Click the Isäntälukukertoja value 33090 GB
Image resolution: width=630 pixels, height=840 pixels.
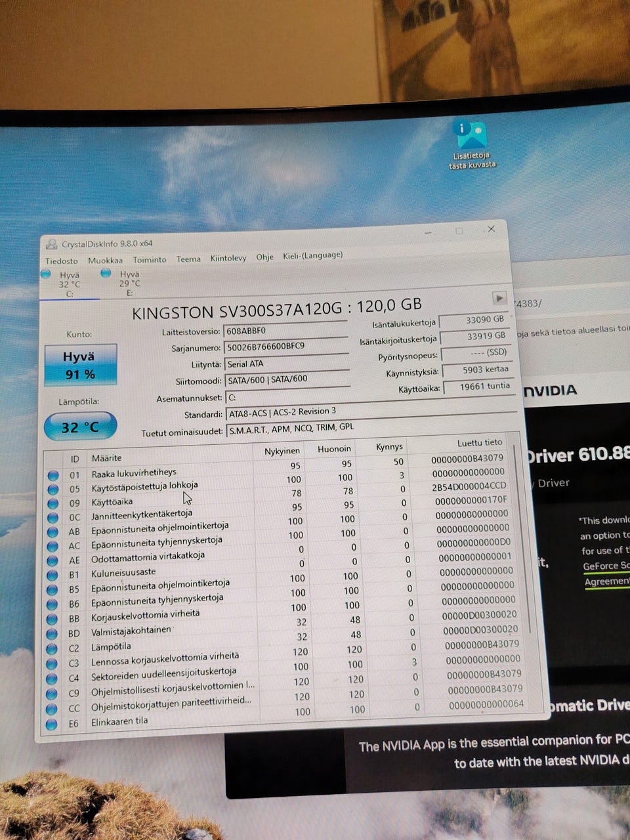pyautogui.click(x=473, y=320)
